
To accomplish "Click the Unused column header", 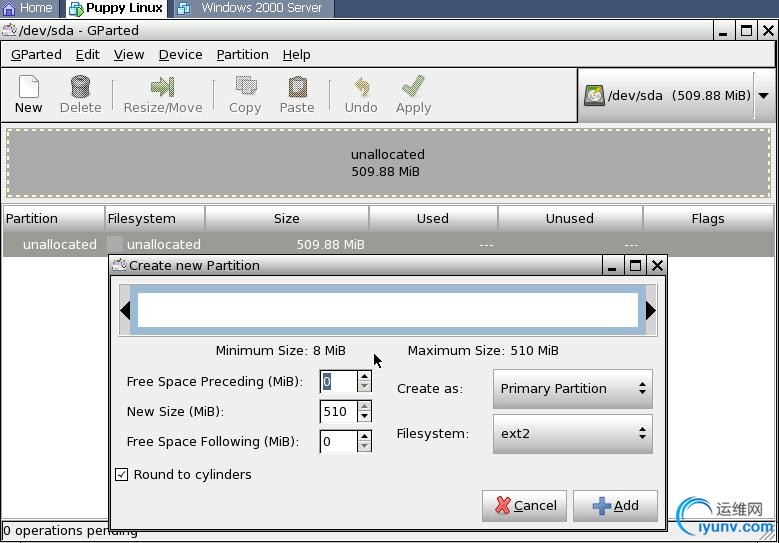I will [570, 219].
